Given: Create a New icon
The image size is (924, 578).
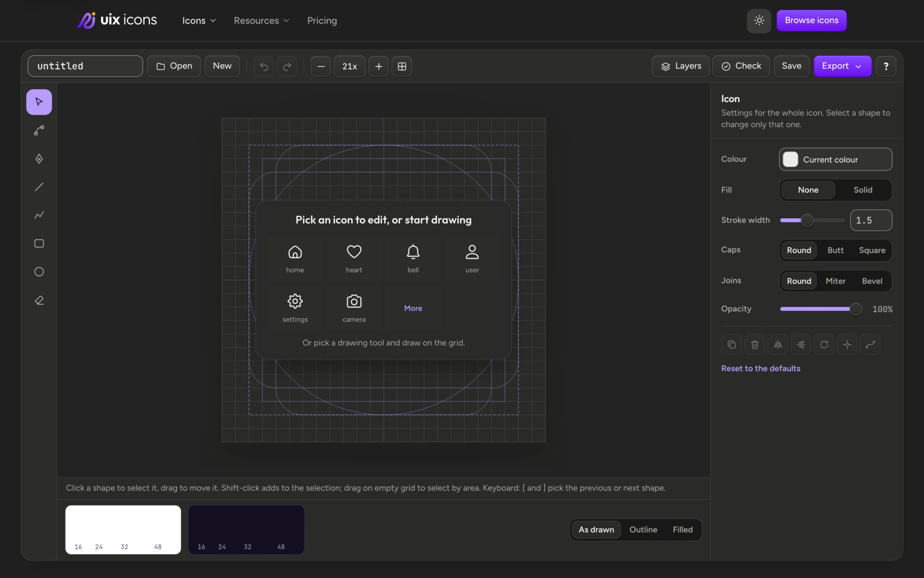Looking at the screenshot, I should [222, 66].
